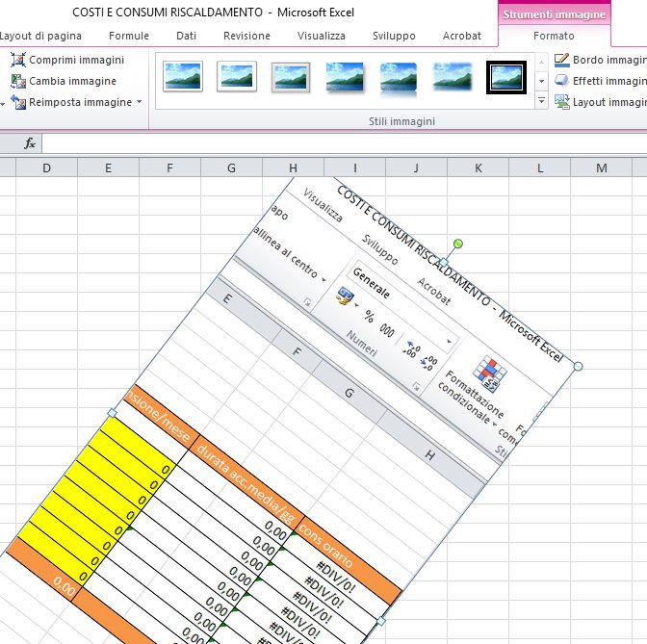
Task: Open the Revisione ribbon tab
Action: click(x=246, y=36)
